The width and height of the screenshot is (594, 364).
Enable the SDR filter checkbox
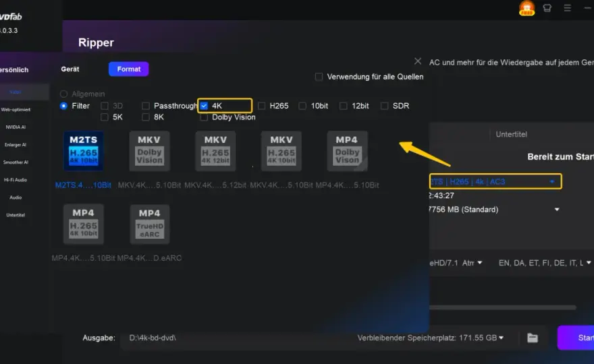384,106
